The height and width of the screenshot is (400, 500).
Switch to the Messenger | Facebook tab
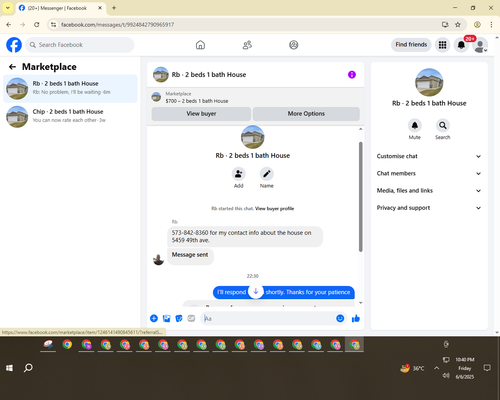(x=60, y=8)
